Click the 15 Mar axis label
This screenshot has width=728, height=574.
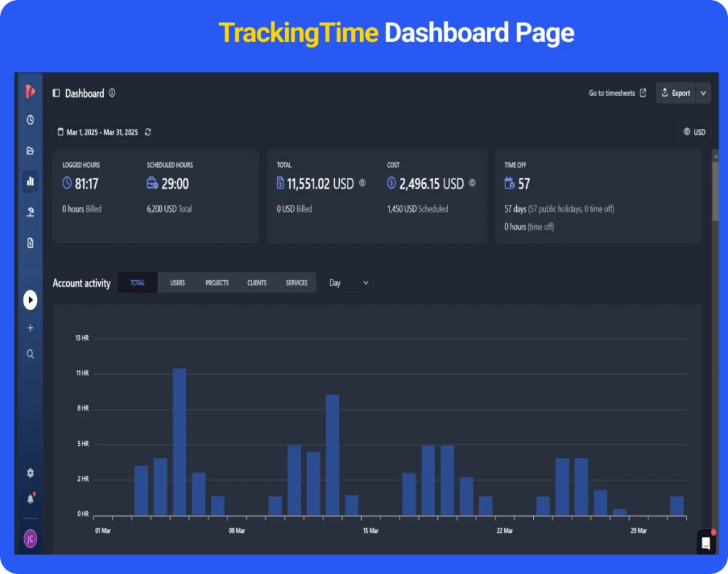click(x=370, y=531)
